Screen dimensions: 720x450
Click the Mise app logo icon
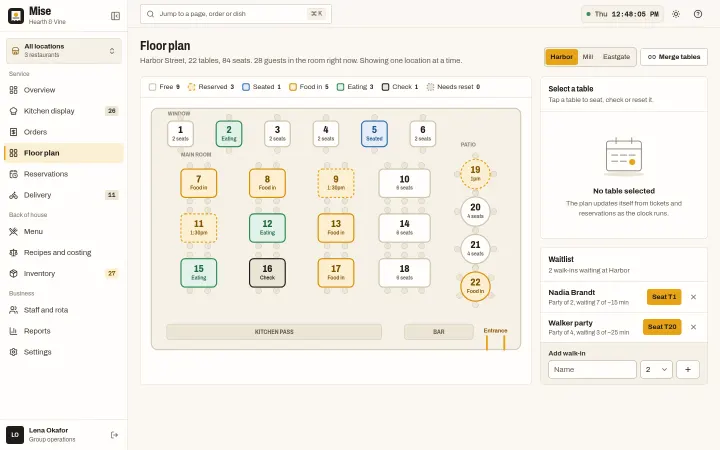click(16, 16)
